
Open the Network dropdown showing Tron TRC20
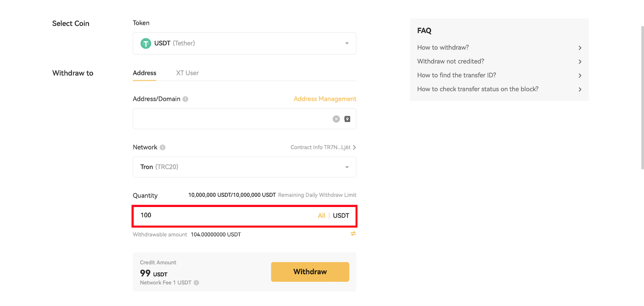tap(244, 167)
